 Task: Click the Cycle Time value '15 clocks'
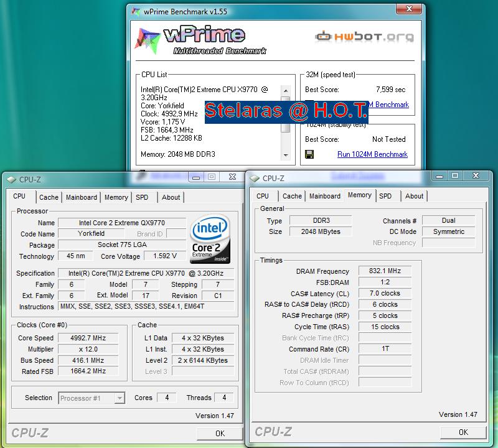pos(385,327)
